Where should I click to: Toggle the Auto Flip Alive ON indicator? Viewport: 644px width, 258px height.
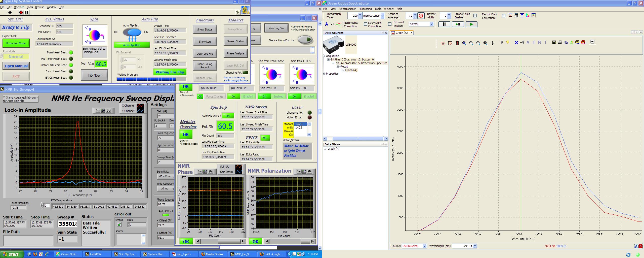228,116
